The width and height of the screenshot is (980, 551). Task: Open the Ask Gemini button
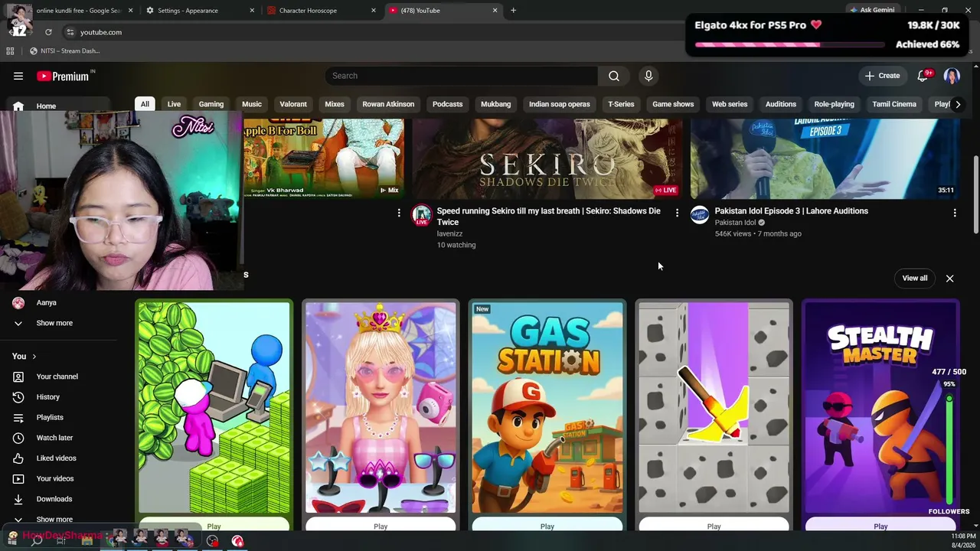pos(872,10)
